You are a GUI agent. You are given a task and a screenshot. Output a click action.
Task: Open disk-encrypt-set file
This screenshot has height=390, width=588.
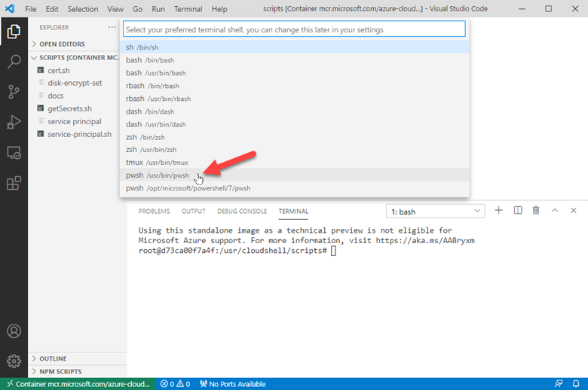[x=75, y=83]
